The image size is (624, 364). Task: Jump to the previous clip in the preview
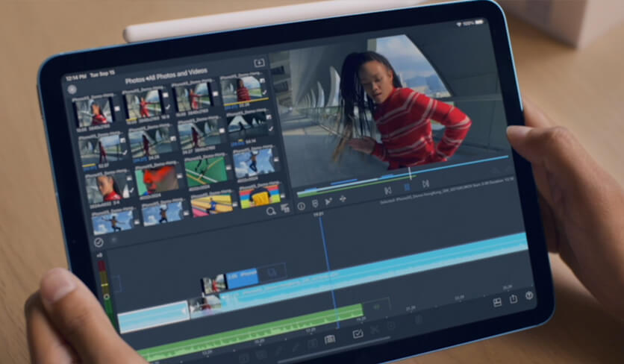387,190
